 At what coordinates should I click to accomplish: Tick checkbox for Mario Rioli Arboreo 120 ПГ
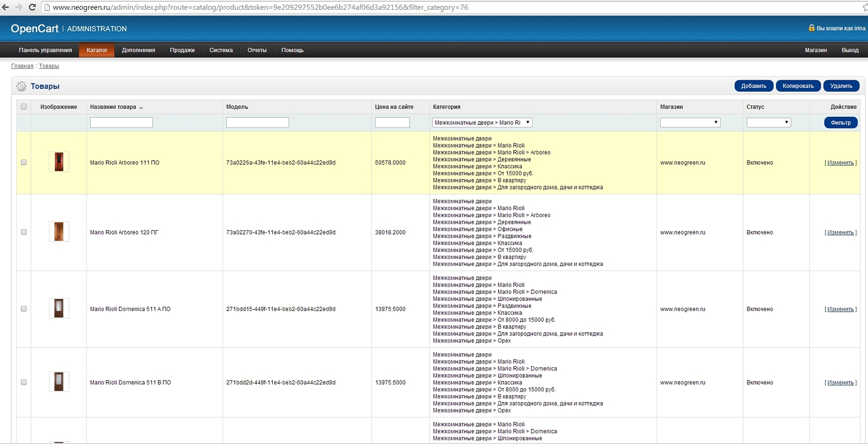23,232
